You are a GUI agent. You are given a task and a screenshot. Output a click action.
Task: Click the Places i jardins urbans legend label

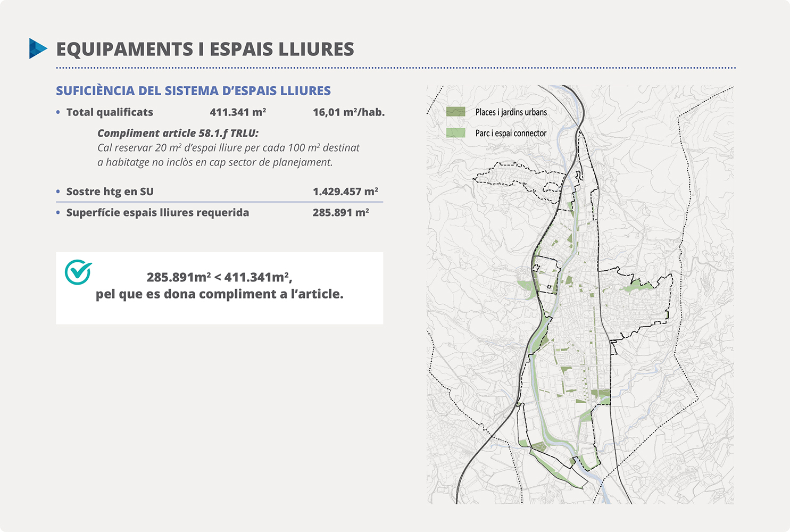pyautogui.click(x=511, y=112)
